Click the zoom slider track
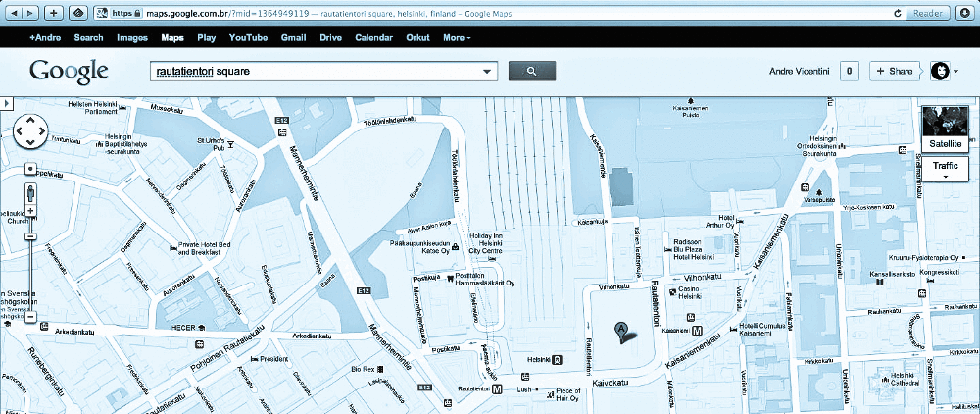Screen dimensions: 980x414 [30, 265]
